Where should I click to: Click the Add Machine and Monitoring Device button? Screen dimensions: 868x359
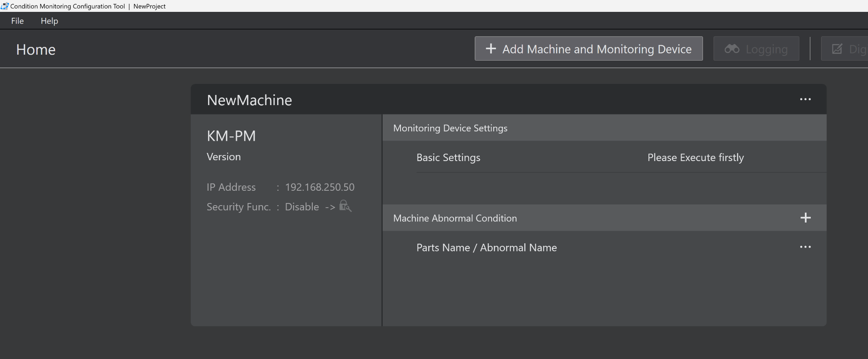click(588, 49)
